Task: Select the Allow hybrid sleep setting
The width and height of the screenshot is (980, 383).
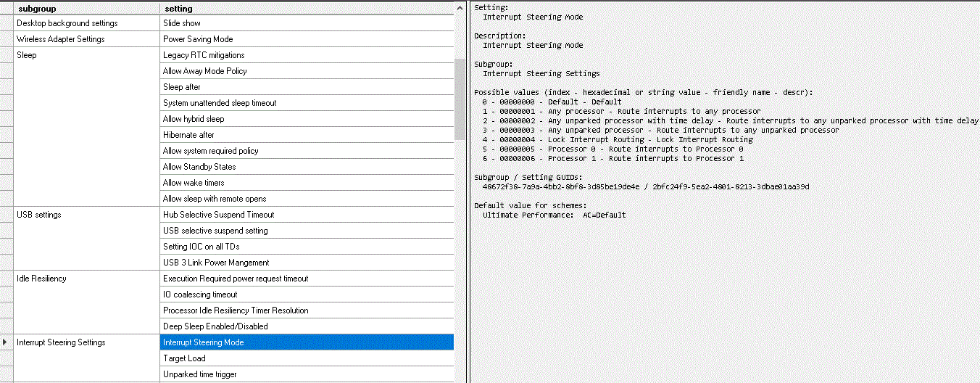Action: click(x=306, y=119)
